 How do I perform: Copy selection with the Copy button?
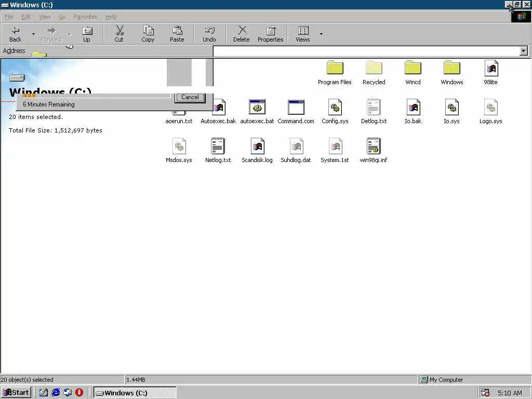coord(148,34)
